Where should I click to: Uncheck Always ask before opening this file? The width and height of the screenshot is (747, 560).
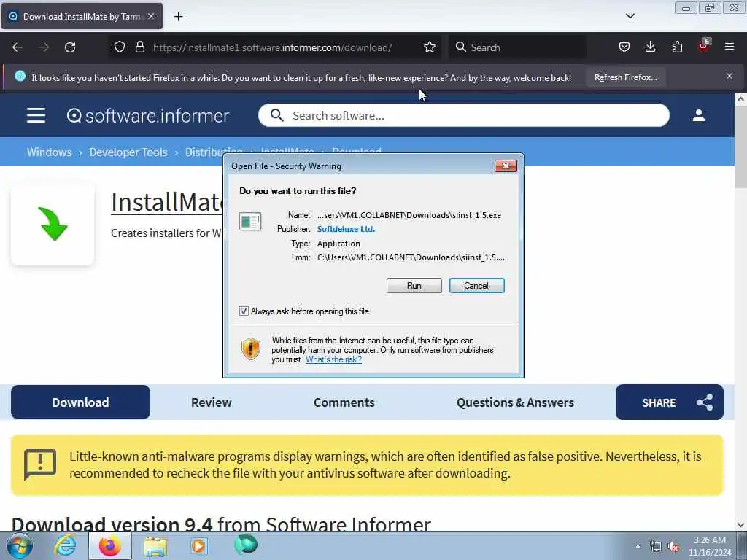point(244,311)
